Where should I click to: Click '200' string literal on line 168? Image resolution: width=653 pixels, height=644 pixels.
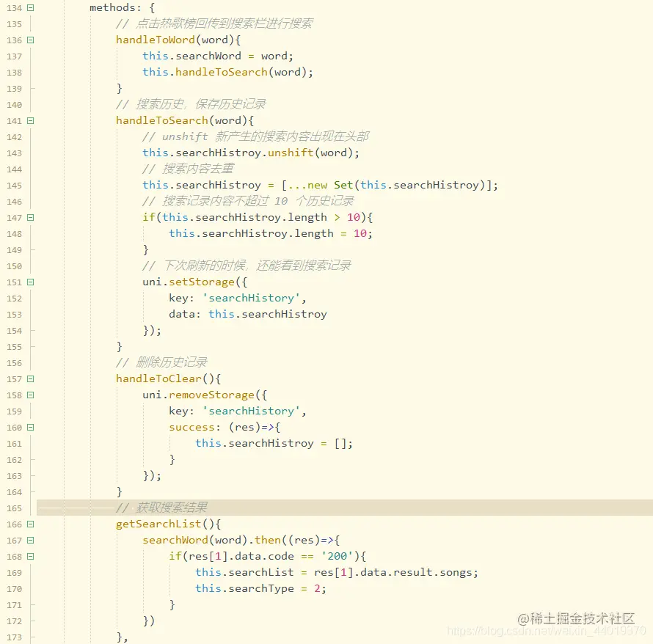(x=338, y=556)
